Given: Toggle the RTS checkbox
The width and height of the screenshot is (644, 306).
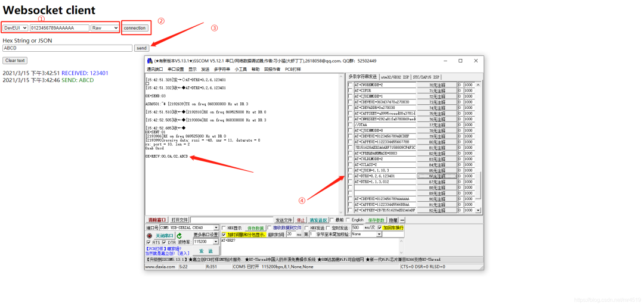Looking at the screenshot, I should coord(149,242).
